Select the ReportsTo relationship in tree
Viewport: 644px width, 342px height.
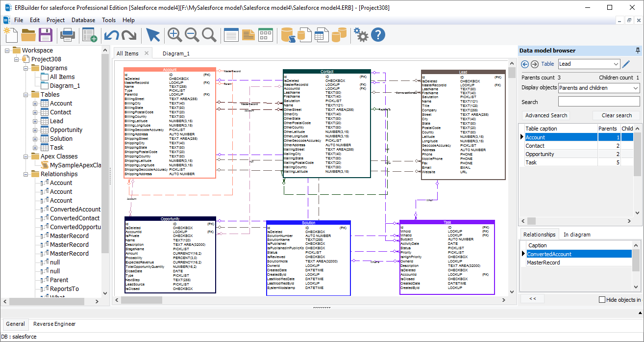(x=64, y=289)
